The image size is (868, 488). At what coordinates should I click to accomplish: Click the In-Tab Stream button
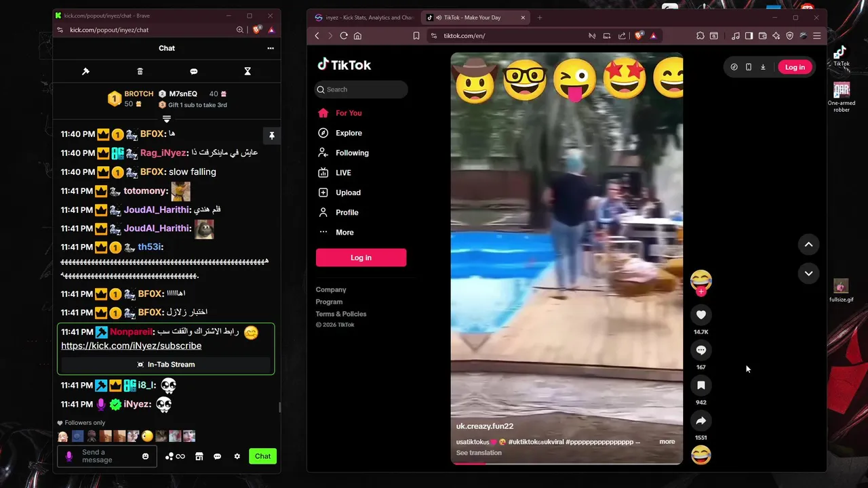pos(166,365)
